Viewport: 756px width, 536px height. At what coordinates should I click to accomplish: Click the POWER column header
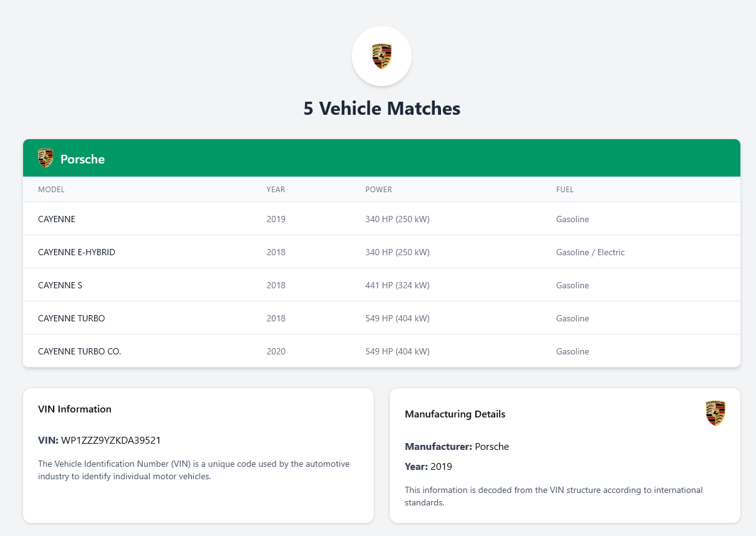point(379,190)
